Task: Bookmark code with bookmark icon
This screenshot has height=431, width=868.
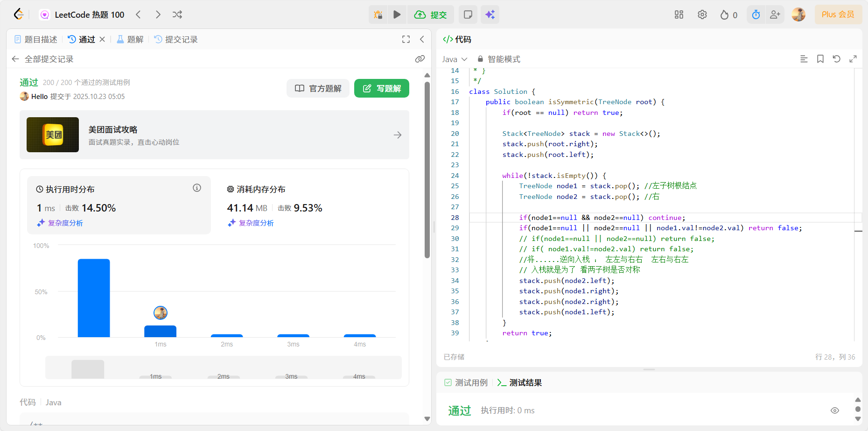Action: [820, 59]
